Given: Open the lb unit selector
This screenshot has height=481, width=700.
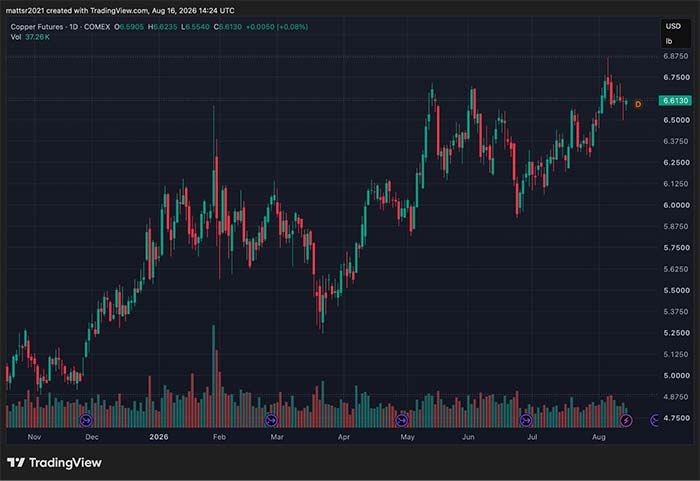Looking at the screenshot, I should 669,41.
